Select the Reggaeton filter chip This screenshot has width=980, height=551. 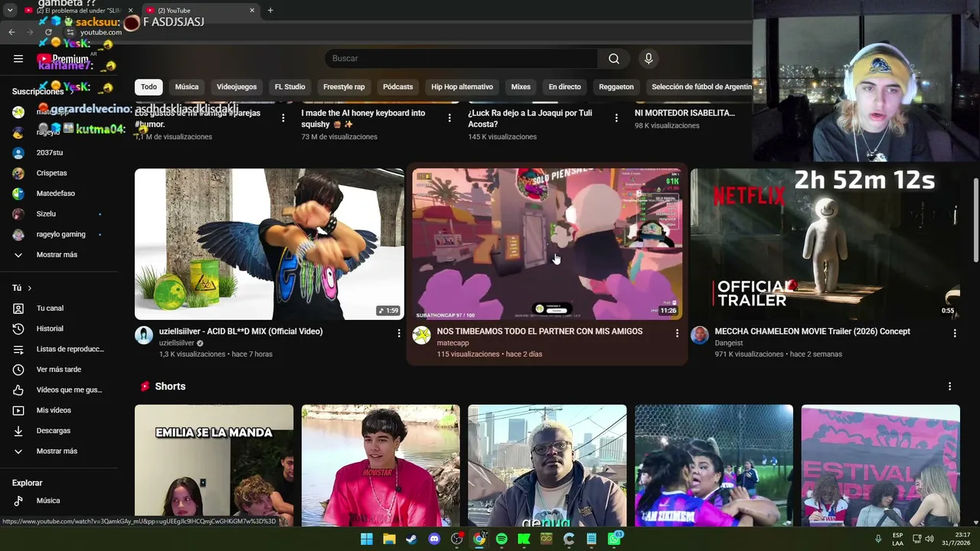(616, 87)
